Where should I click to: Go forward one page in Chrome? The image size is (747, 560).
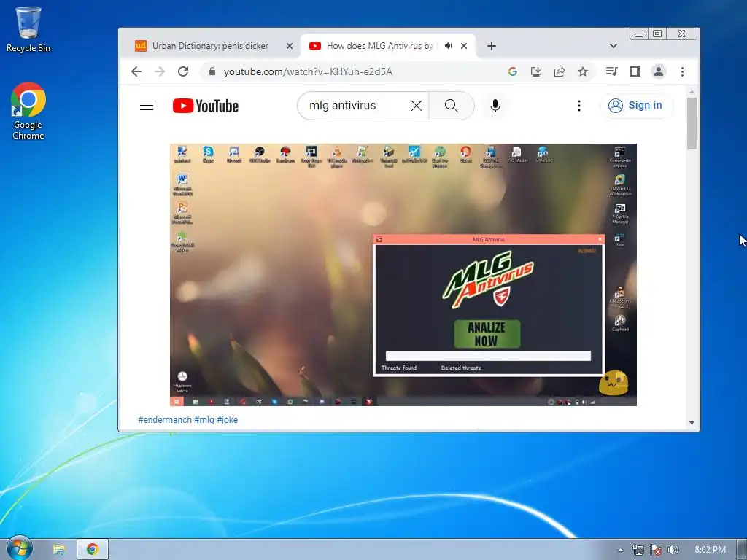pos(160,71)
